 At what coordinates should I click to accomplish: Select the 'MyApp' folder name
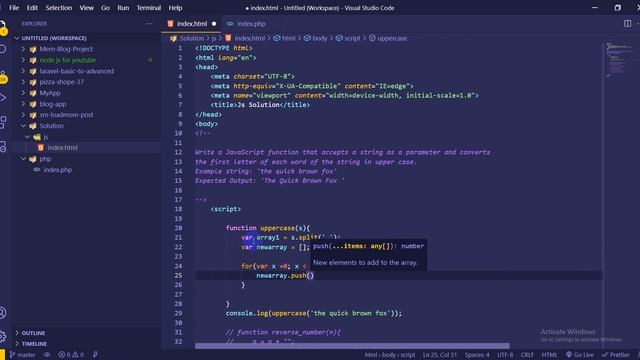pyautogui.click(x=50, y=93)
